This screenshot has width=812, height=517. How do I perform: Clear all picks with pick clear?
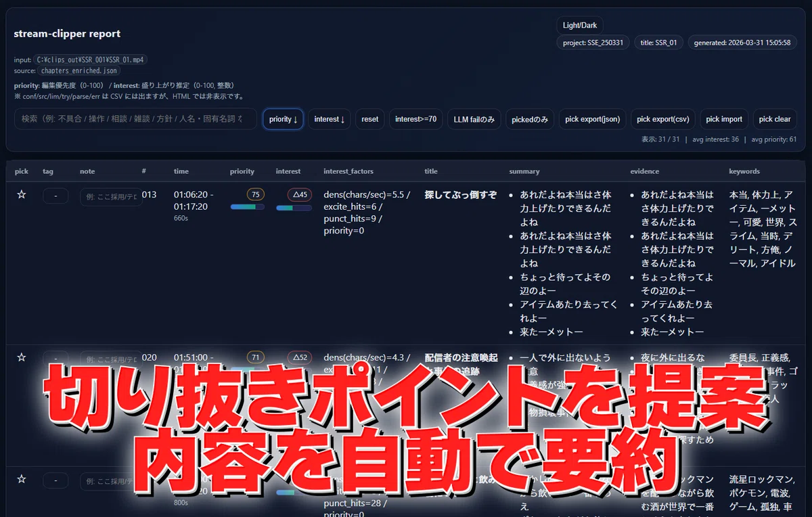[775, 119]
